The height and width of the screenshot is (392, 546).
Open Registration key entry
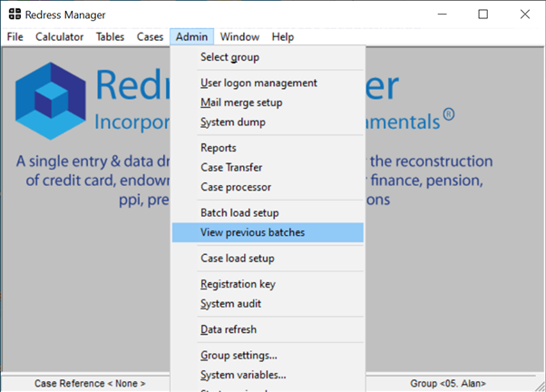pos(268,284)
